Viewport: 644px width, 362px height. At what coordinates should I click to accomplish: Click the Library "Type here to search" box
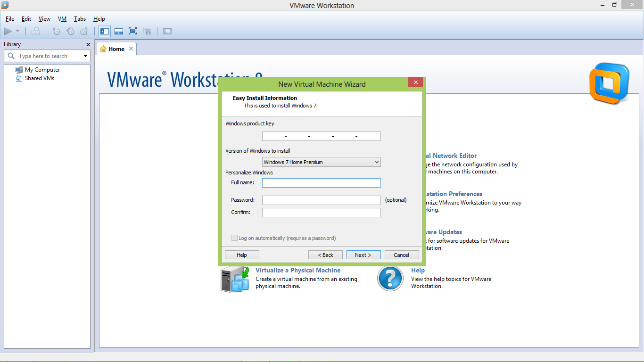(47, 56)
